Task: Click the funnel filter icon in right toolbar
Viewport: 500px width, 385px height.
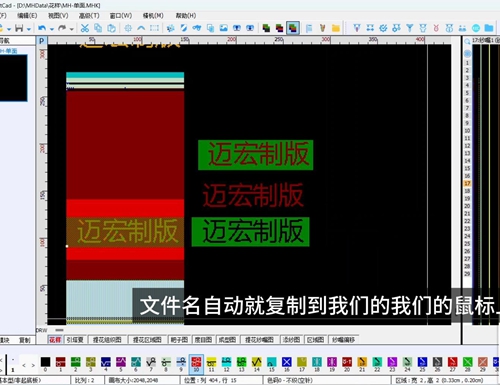Action: point(410,28)
